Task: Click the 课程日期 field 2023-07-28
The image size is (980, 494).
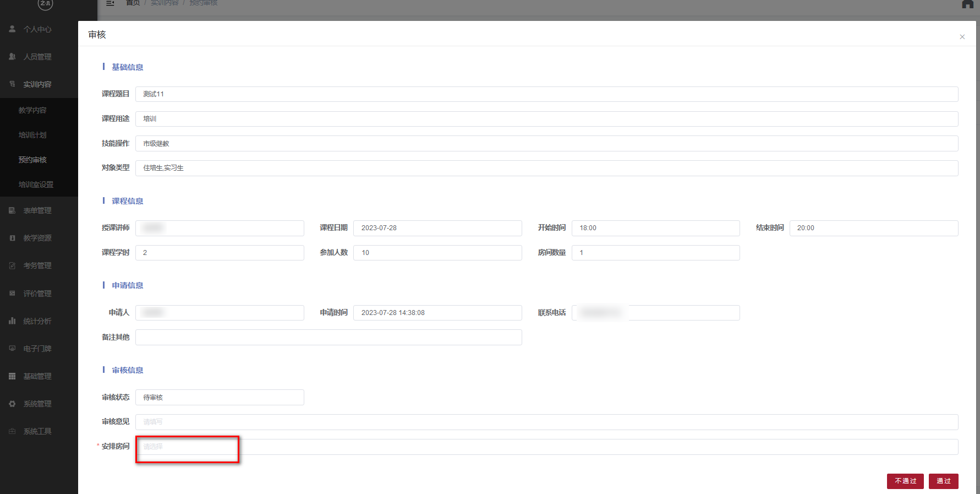Action: [437, 228]
